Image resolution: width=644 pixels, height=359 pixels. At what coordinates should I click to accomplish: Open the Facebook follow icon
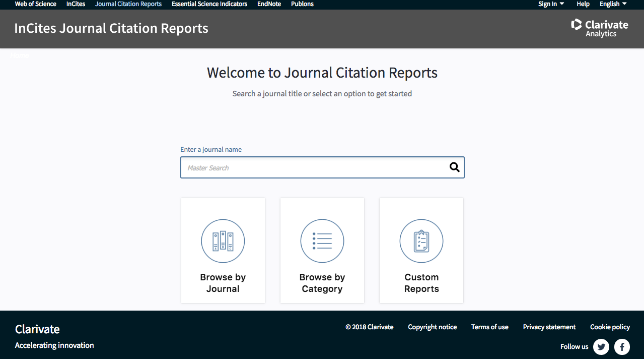tap(622, 346)
